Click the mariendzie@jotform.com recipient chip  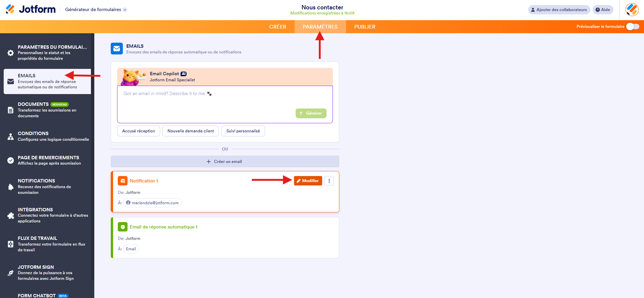click(x=152, y=203)
